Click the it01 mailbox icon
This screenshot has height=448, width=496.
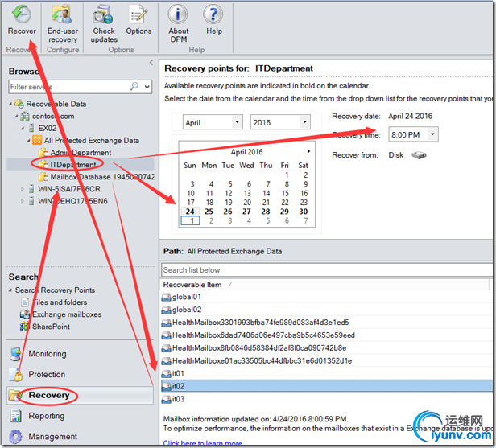tap(167, 374)
